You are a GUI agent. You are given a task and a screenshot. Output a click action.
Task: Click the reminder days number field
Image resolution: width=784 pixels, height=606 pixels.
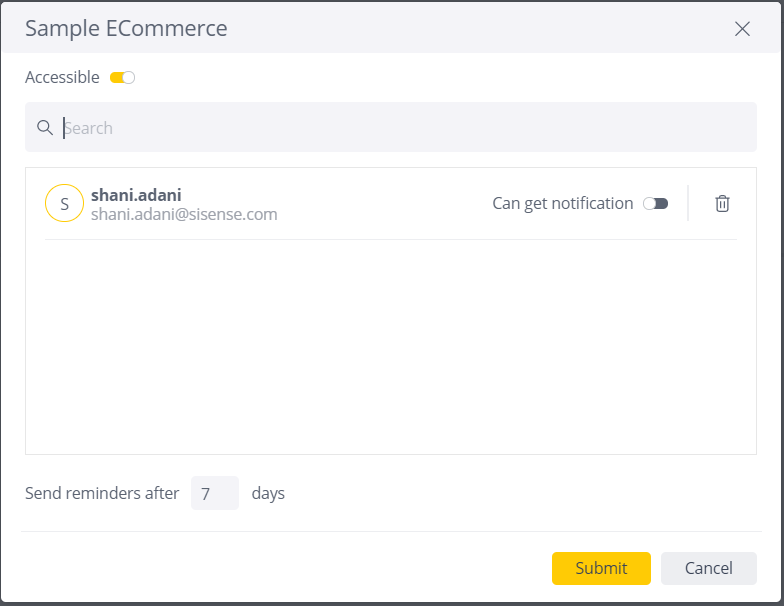[x=214, y=493]
